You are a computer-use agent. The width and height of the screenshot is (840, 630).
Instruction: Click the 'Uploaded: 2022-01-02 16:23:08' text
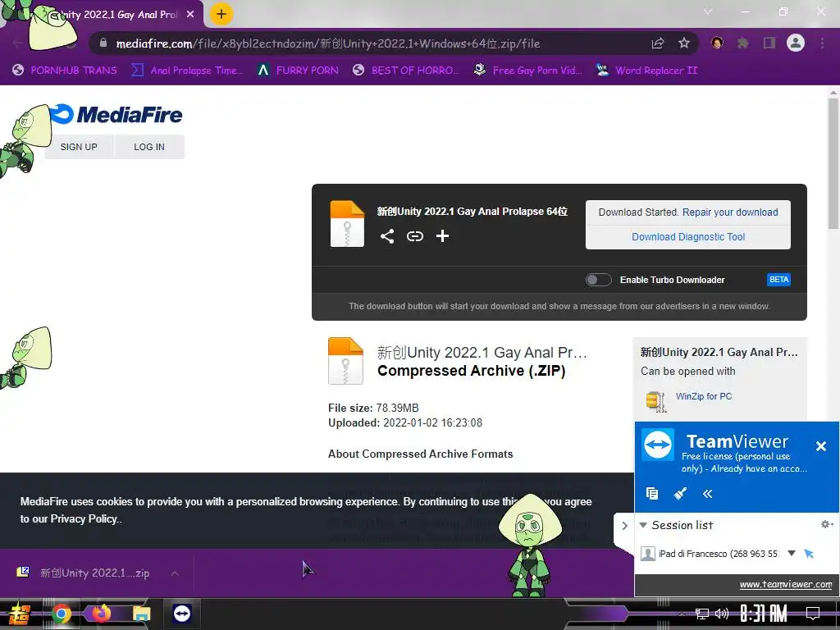tap(405, 422)
